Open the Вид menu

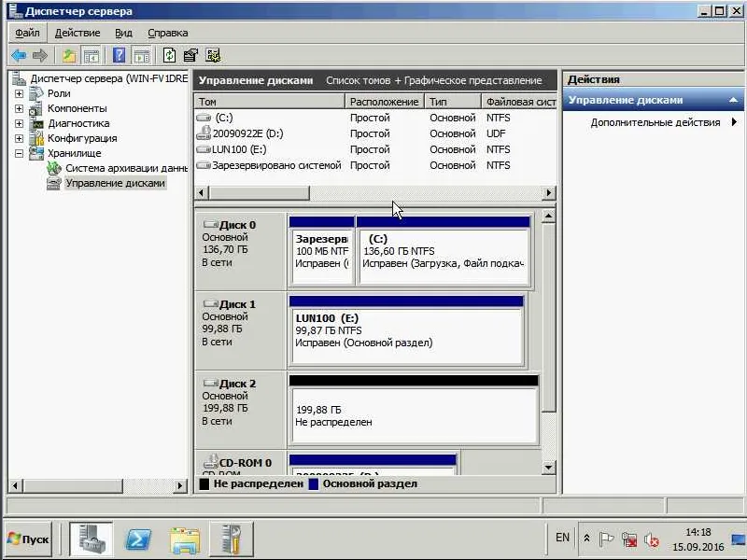(x=123, y=33)
